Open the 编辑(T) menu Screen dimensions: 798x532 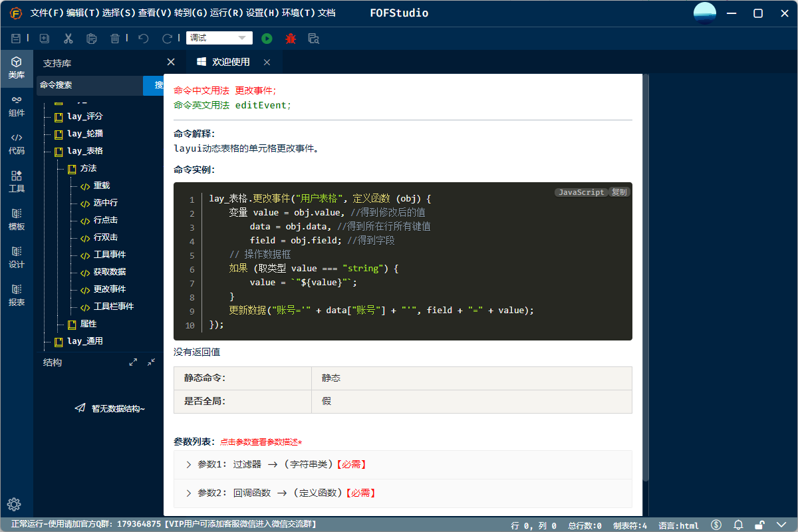coord(83,13)
